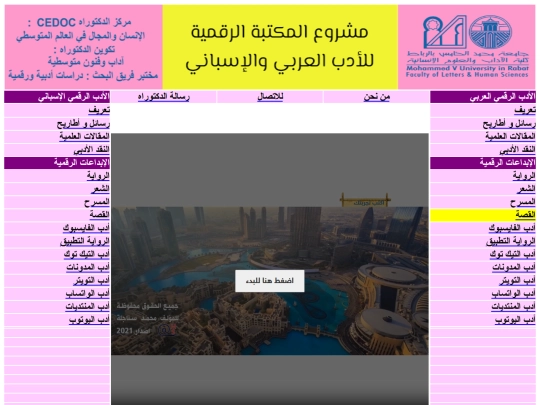This screenshot has height=405, width=540.
Task: Open أدب التيك توك in the Spanish column
Action: [x=87, y=254]
